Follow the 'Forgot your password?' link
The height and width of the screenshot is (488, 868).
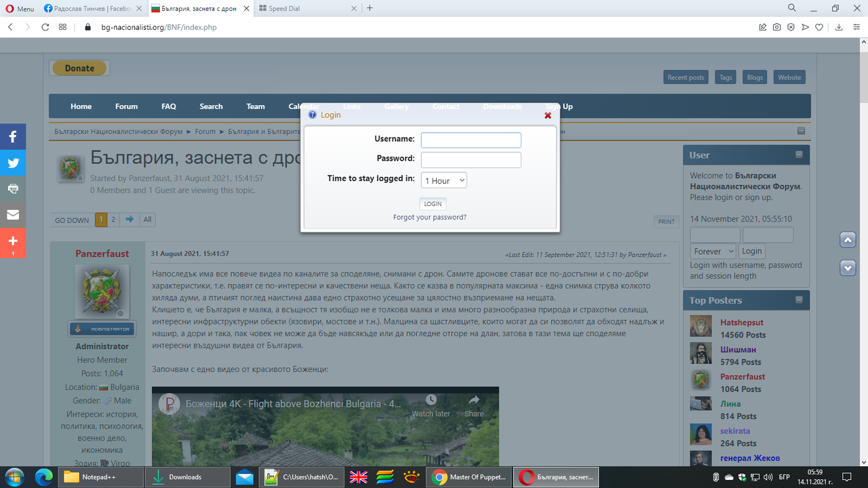(x=430, y=218)
